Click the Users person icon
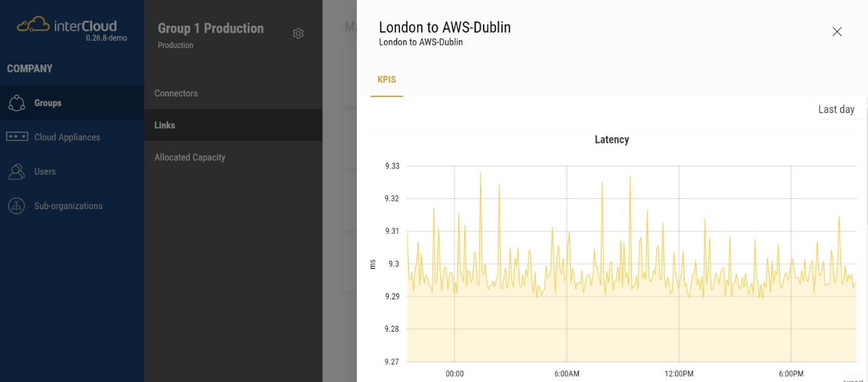This screenshot has height=382, width=868. pyautogui.click(x=17, y=172)
